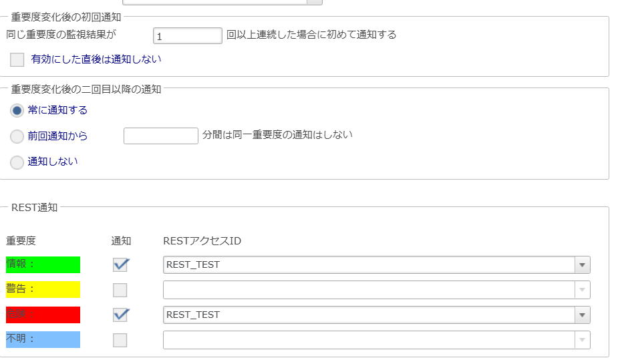Choose the 通知しない radio option
Image resolution: width=622 pixels, height=364 pixels.
coord(17,162)
